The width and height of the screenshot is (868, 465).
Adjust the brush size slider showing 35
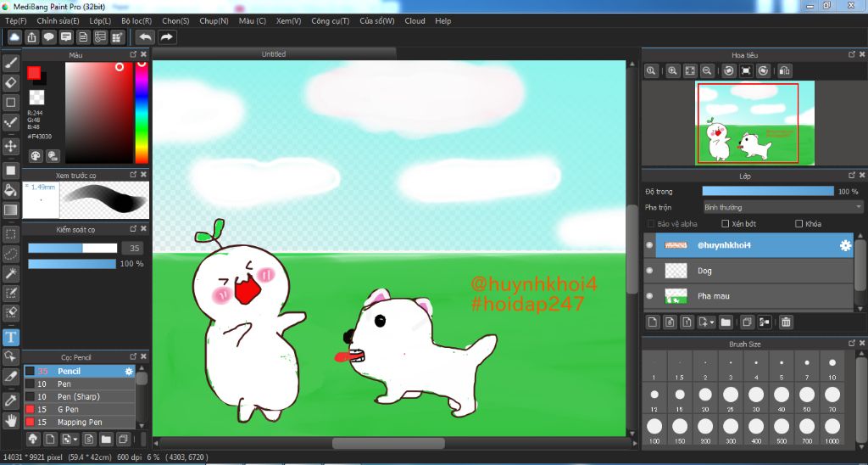click(x=73, y=248)
